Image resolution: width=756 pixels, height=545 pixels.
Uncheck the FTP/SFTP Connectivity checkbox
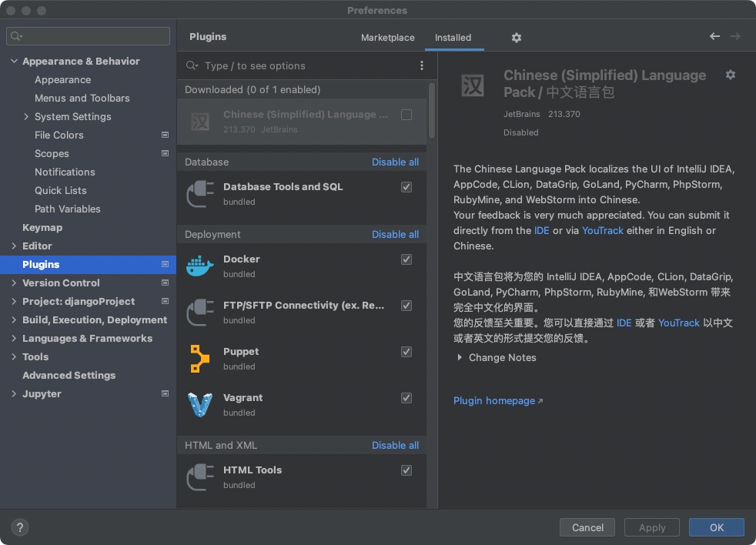click(406, 306)
